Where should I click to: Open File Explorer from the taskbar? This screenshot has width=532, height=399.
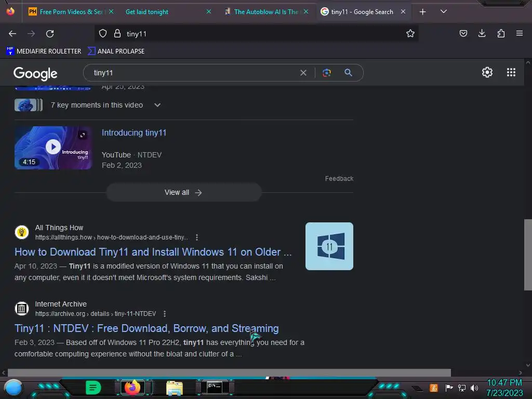tap(175, 388)
